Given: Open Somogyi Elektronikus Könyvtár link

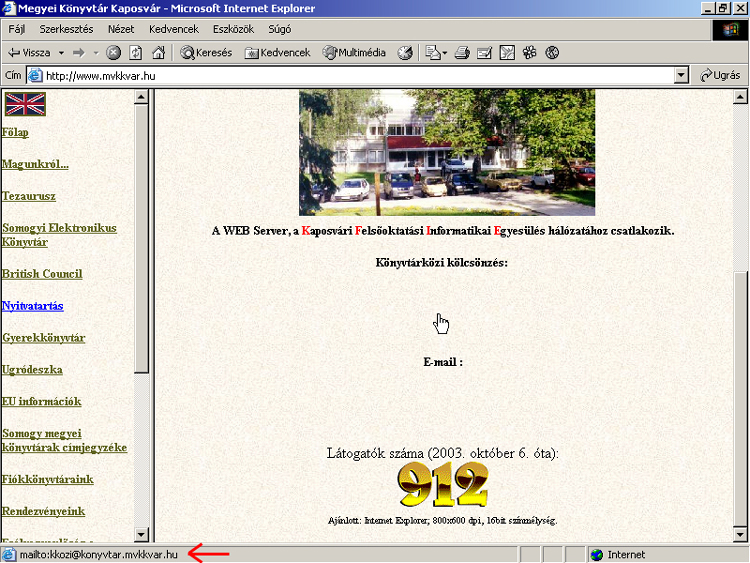Looking at the screenshot, I should [59, 235].
